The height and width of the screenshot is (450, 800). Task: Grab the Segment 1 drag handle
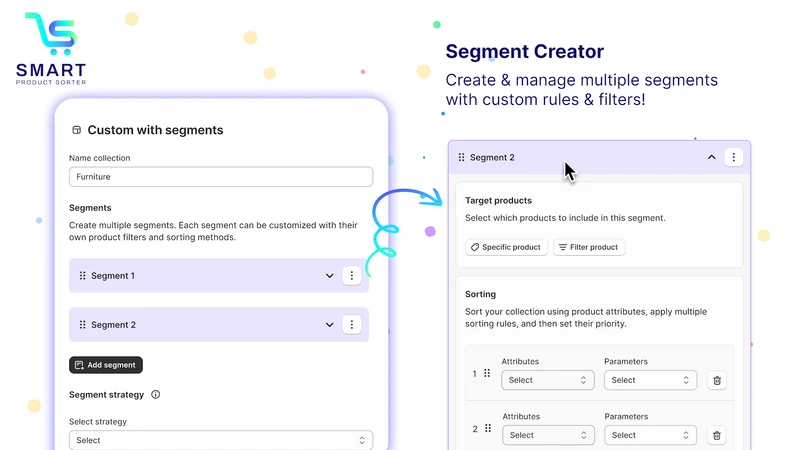coord(83,276)
